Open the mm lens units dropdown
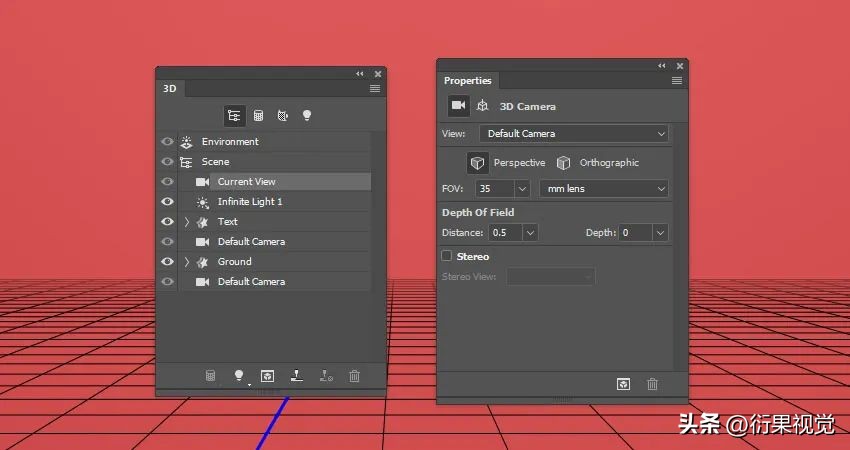Image resolution: width=850 pixels, height=450 pixels. pyautogui.click(x=604, y=189)
